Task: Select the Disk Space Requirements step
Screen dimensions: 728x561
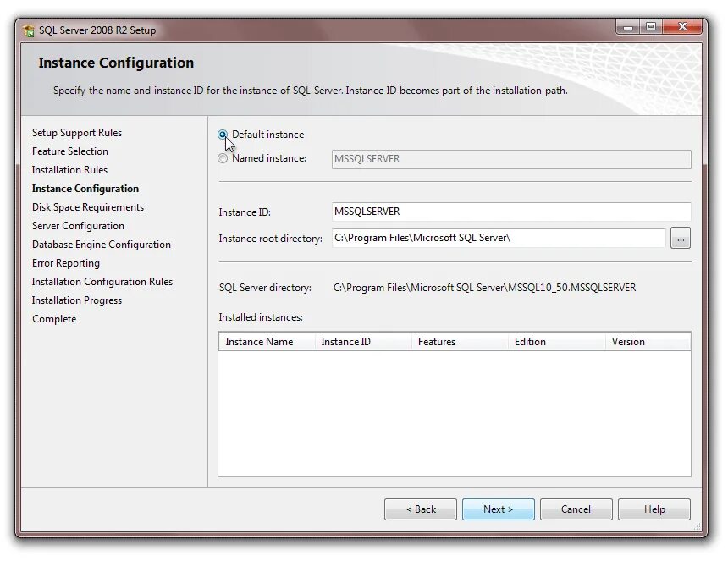Action: [x=88, y=207]
